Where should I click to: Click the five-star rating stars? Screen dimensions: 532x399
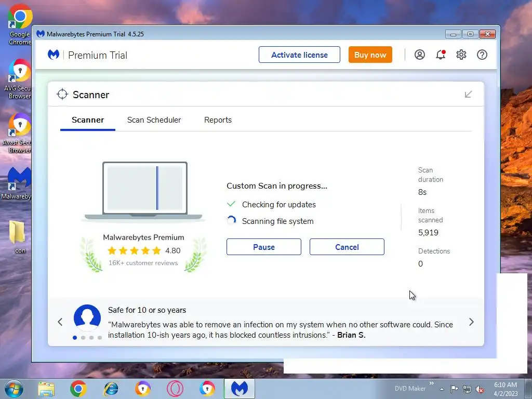134,251
